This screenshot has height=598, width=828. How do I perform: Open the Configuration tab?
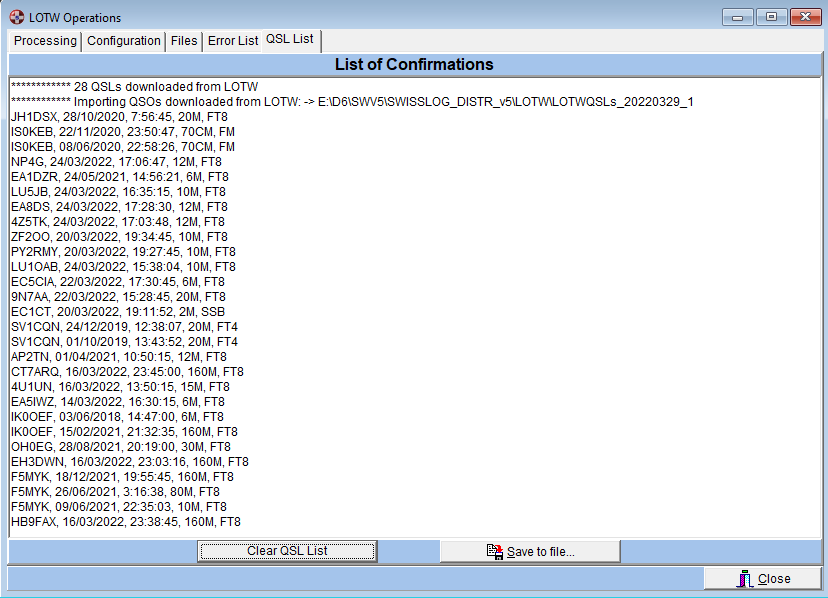coord(124,41)
